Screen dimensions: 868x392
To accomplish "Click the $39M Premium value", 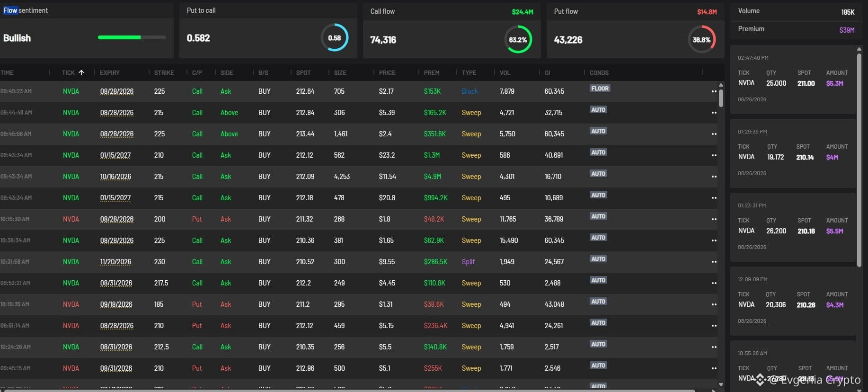I will point(847,30).
